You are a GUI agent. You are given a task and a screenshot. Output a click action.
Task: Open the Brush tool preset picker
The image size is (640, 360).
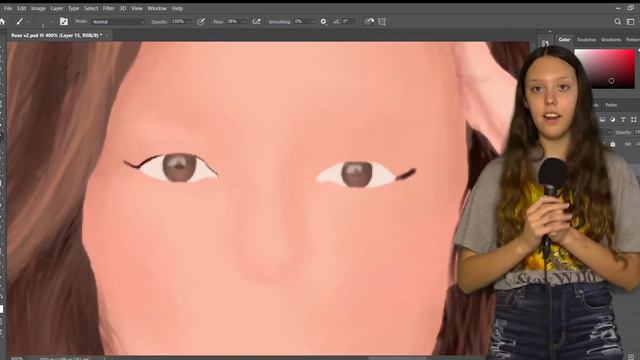click(20, 22)
